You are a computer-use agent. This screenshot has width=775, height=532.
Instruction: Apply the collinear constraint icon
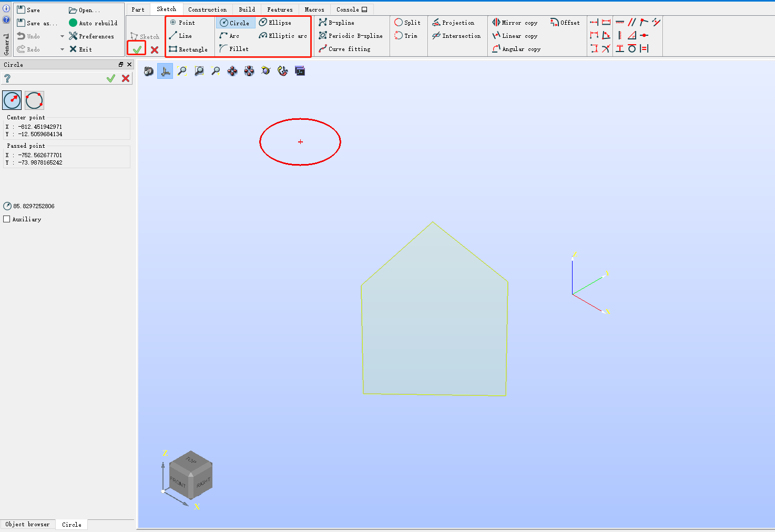[x=656, y=22]
